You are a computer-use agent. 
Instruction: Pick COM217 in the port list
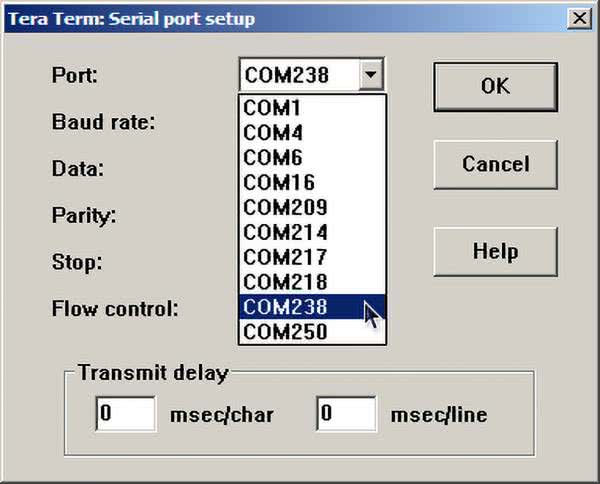tap(300, 257)
